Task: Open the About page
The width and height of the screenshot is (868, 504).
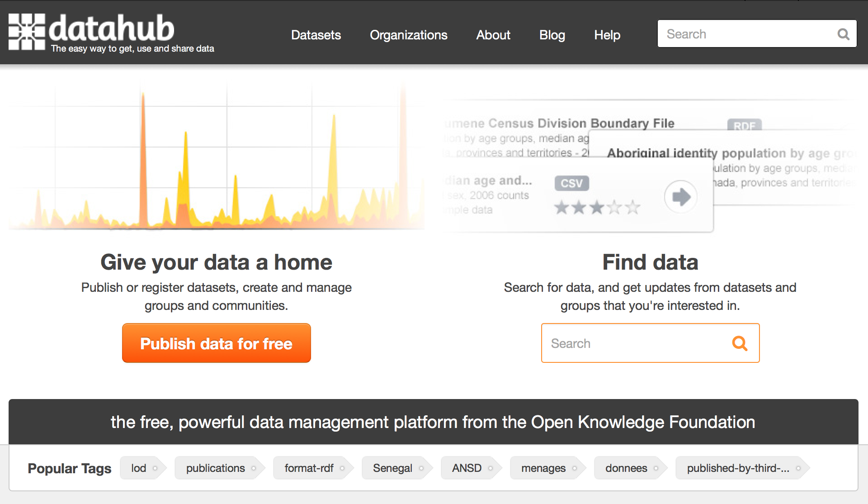Action: pos(493,35)
